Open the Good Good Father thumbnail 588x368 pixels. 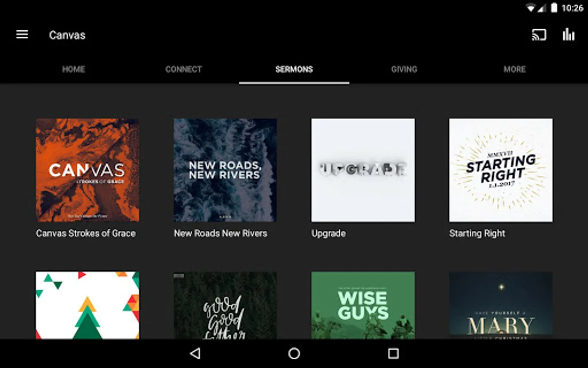point(225,305)
